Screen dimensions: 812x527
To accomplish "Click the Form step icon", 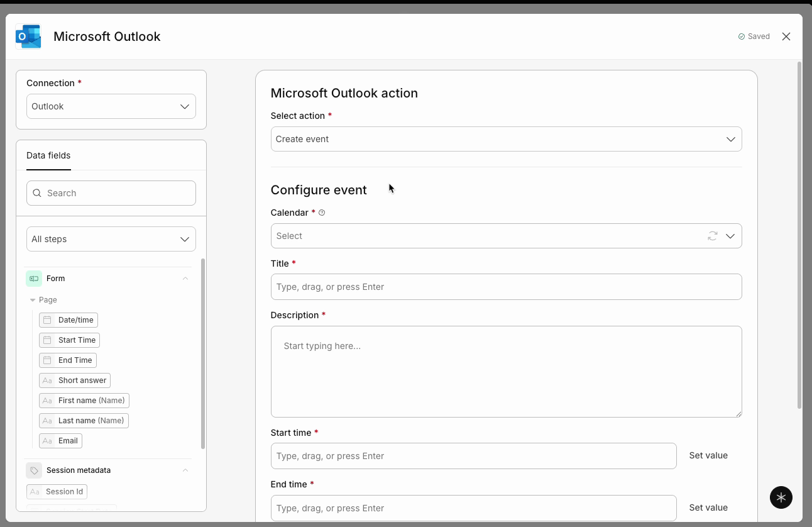I will [34, 279].
